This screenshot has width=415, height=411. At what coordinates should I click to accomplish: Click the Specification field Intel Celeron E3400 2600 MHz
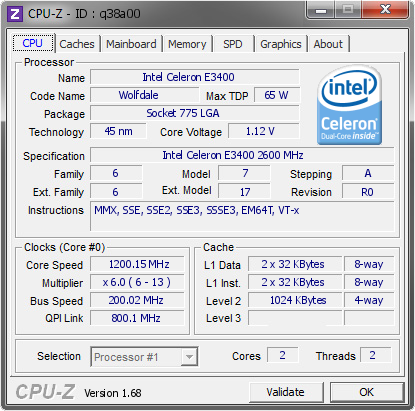coord(242,155)
